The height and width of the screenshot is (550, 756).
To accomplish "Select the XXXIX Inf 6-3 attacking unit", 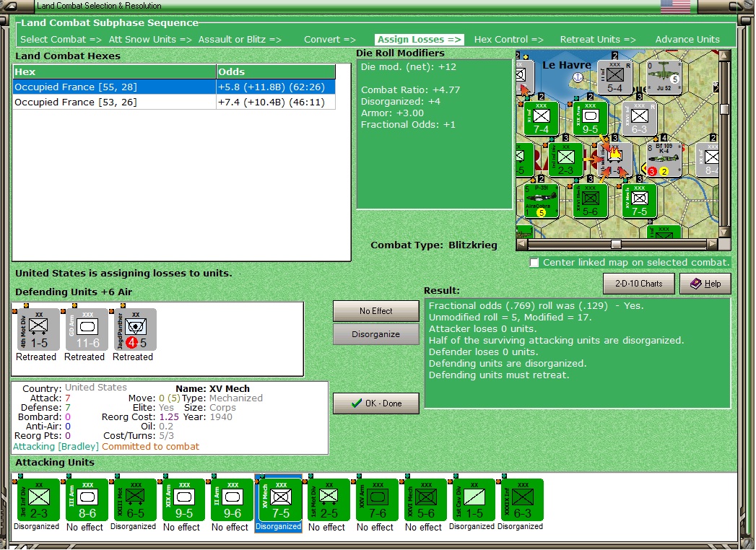I will 523,500.
